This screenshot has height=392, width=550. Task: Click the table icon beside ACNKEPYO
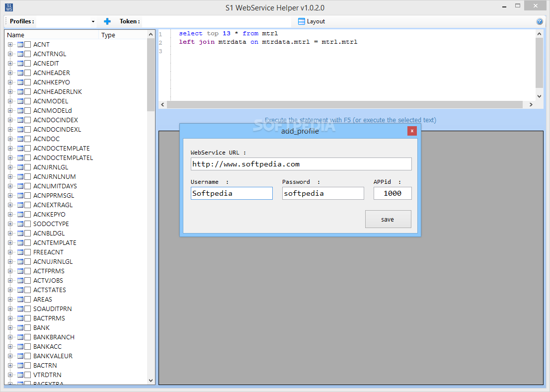click(x=20, y=214)
